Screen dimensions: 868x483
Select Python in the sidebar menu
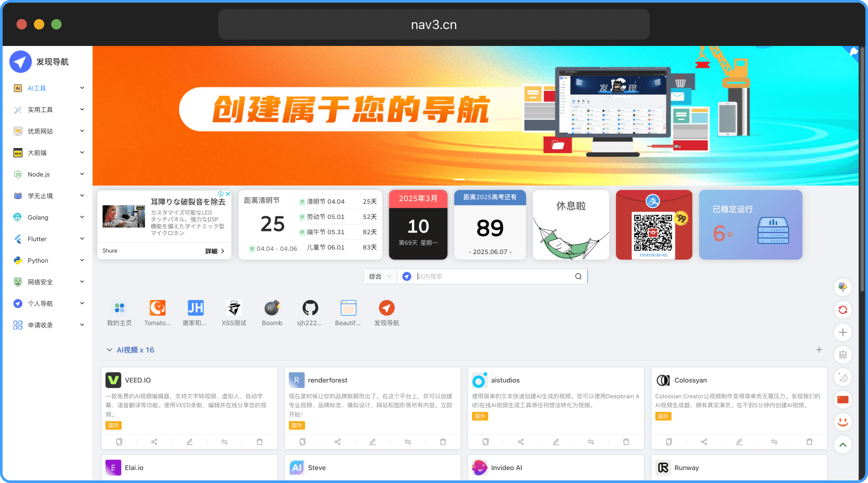(38, 261)
